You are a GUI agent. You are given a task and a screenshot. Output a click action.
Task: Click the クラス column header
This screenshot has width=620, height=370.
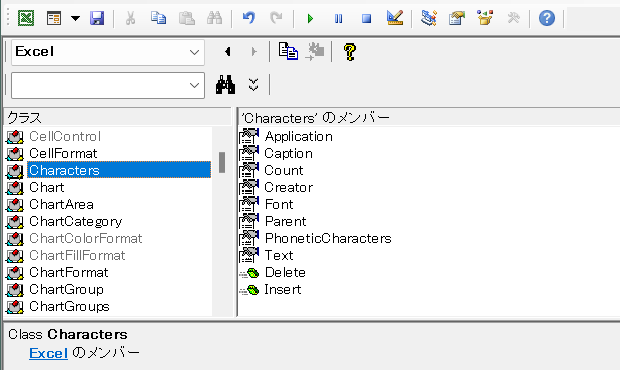coord(118,117)
